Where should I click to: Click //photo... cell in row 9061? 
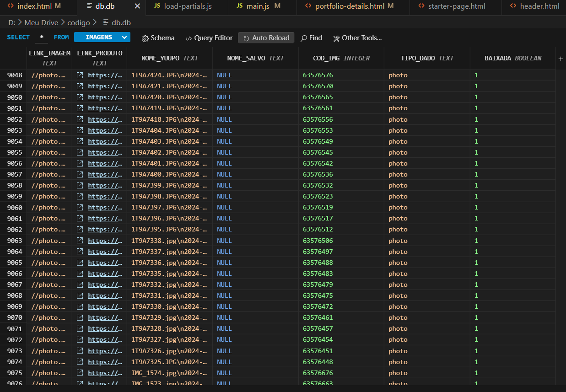click(49, 218)
